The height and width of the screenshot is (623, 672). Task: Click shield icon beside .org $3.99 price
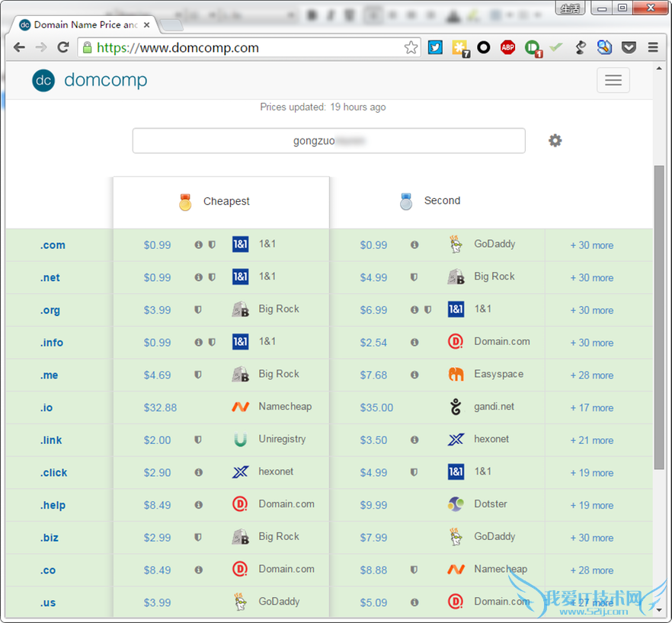click(198, 310)
